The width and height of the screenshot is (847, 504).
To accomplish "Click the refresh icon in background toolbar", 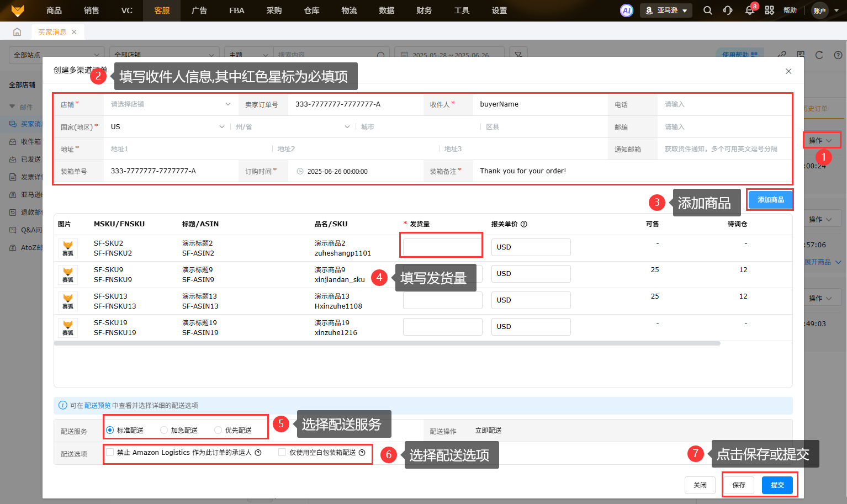I will tap(819, 55).
